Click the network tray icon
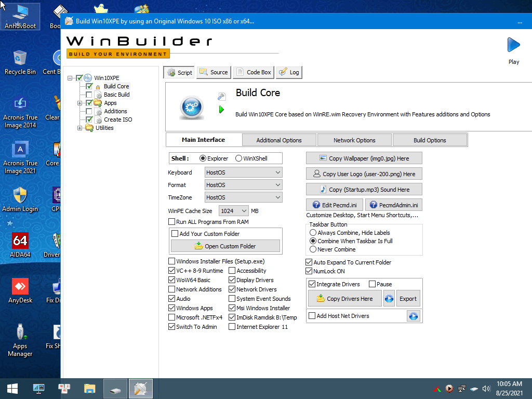 pos(462,389)
